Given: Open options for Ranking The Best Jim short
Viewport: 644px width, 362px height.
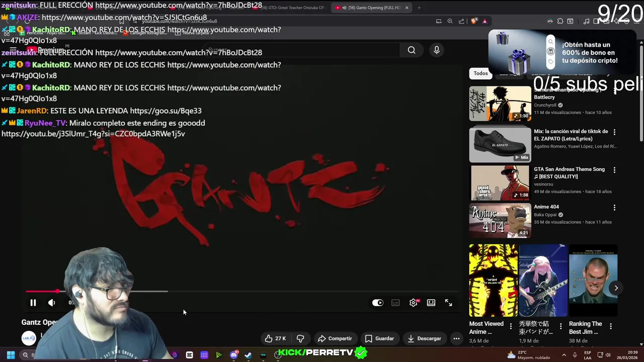Looking at the screenshot, I should click(611, 326).
